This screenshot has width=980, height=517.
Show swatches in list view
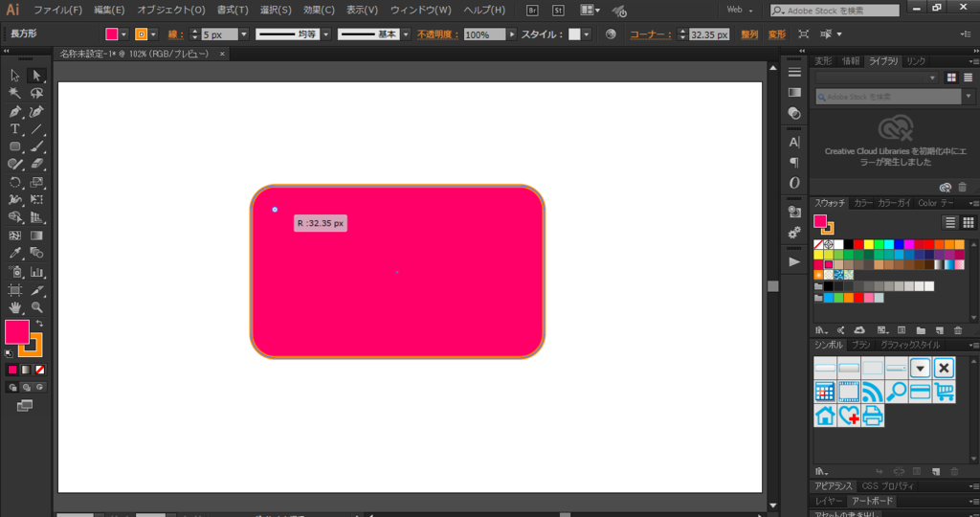[950, 222]
